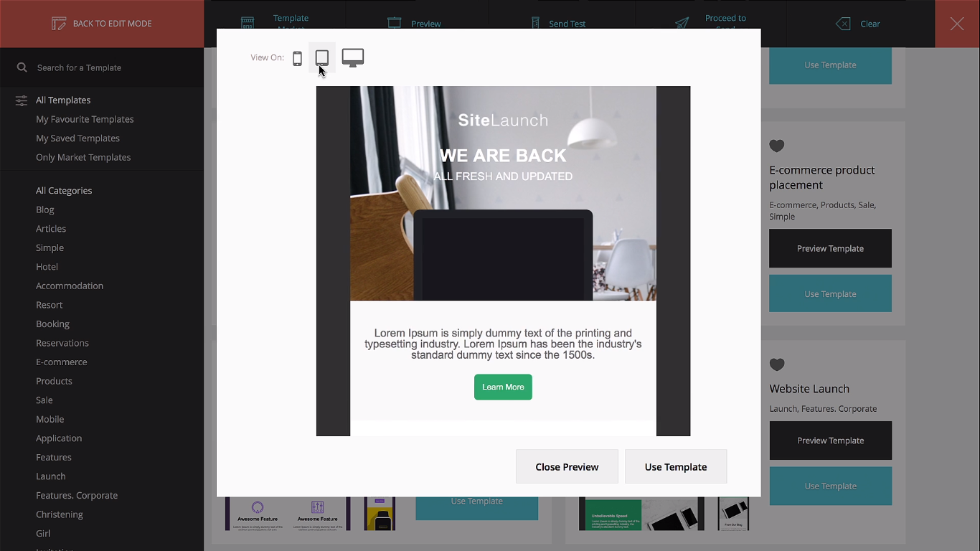Click Proceed to Send in the top bar

point(711,23)
